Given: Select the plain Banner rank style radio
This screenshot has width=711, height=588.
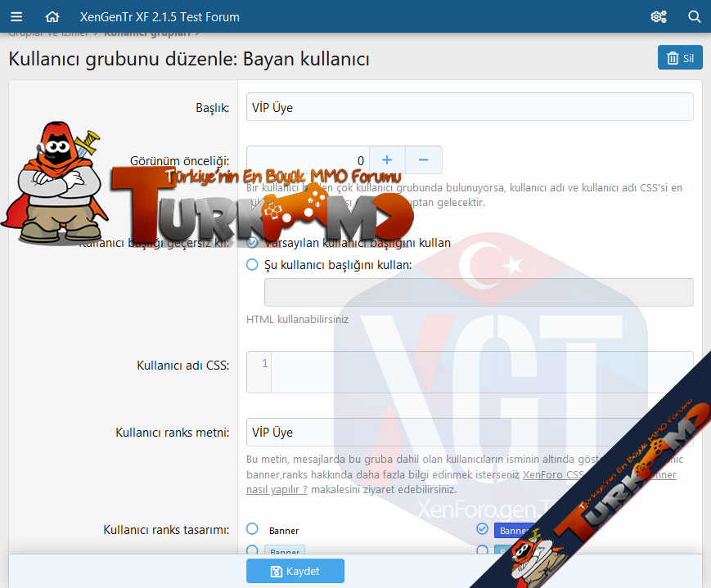Looking at the screenshot, I should point(252,529).
